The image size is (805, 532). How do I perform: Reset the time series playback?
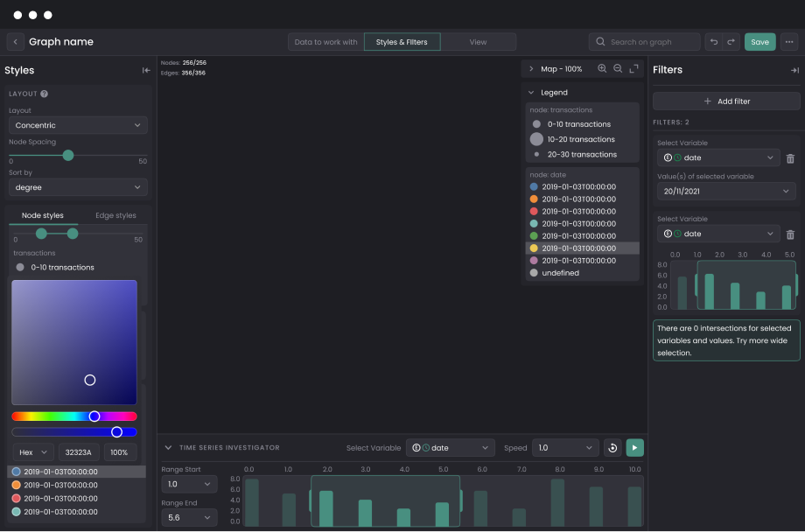coord(612,448)
